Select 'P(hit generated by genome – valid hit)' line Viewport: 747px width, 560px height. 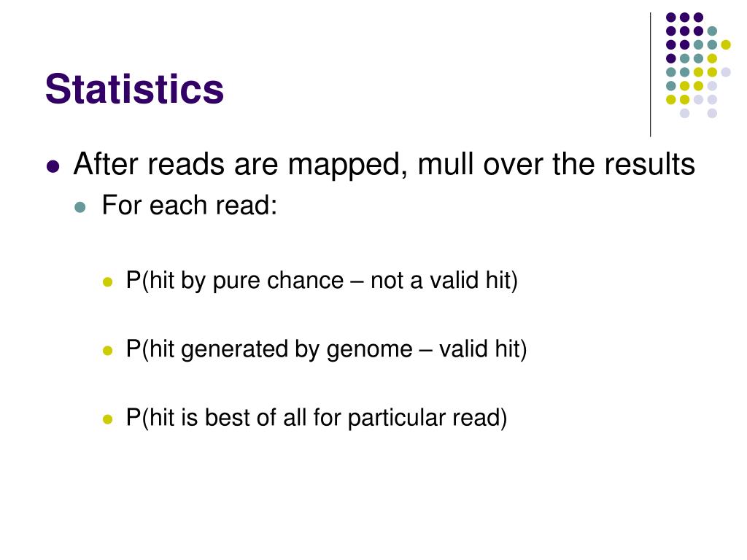(x=326, y=349)
